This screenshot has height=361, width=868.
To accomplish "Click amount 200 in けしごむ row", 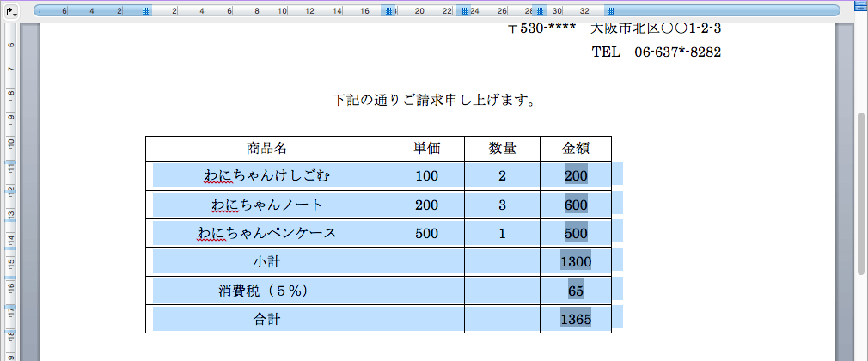I will coord(576,176).
